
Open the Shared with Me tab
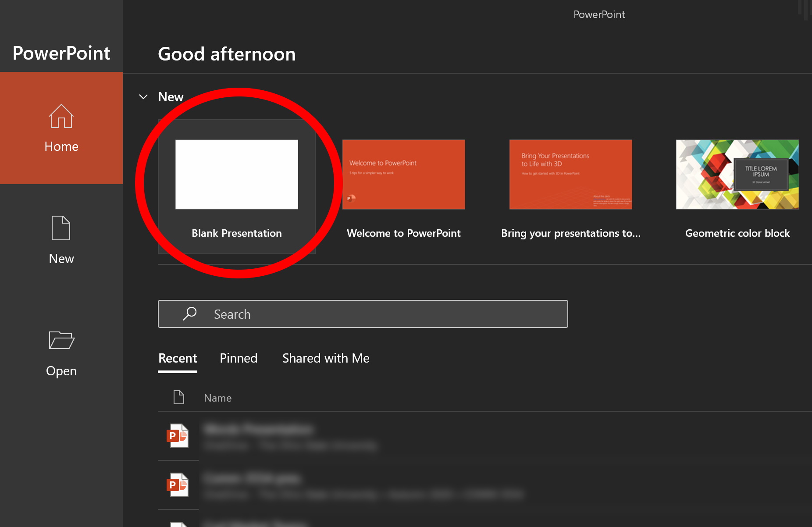click(x=326, y=358)
